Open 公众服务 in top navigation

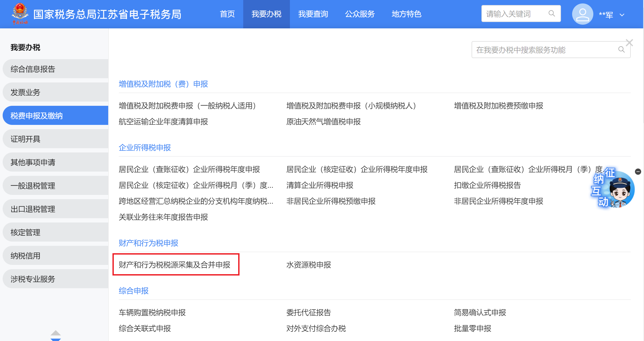point(360,14)
